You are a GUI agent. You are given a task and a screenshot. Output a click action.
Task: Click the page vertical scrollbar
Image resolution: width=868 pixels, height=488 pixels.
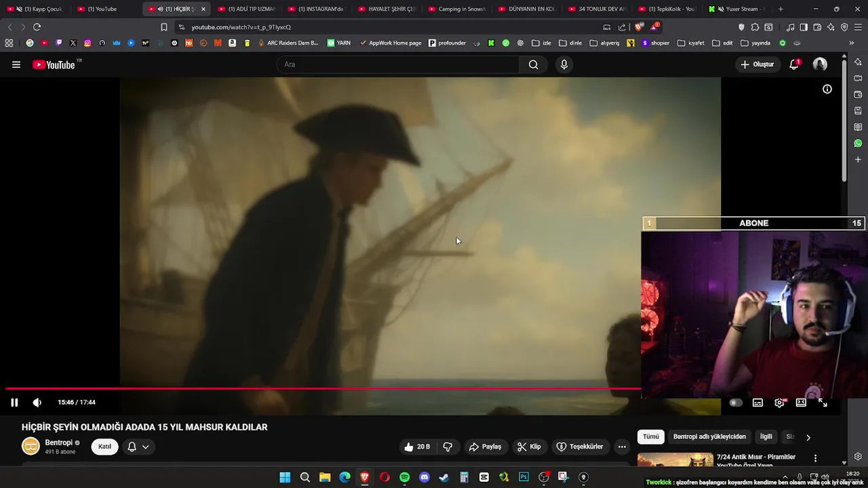point(844,122)
